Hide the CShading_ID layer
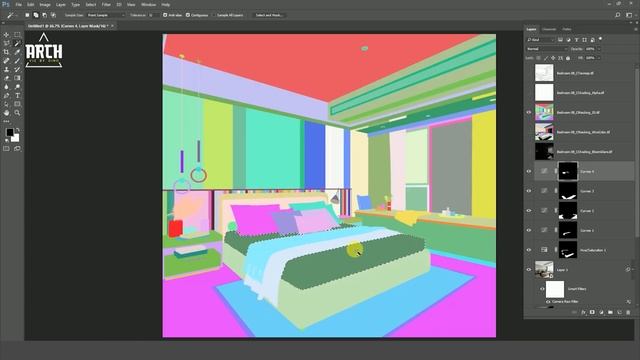The height and width of the screenshot is (360, 640). pos(529,112)
